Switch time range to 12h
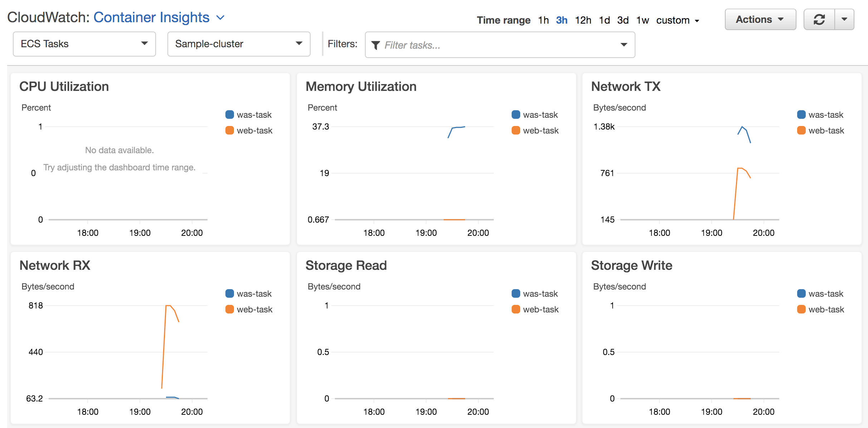868x428 pixels. coord(583,20)
